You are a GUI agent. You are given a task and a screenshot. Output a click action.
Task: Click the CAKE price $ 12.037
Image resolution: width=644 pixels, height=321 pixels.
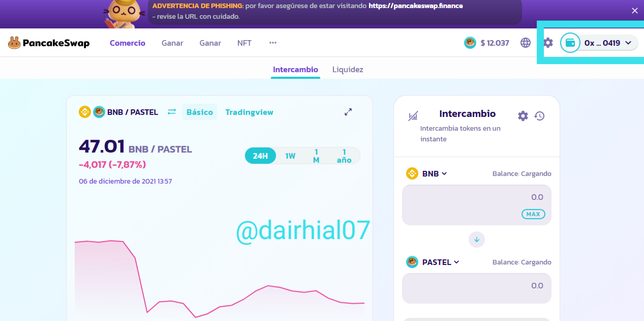coord(486,43)
